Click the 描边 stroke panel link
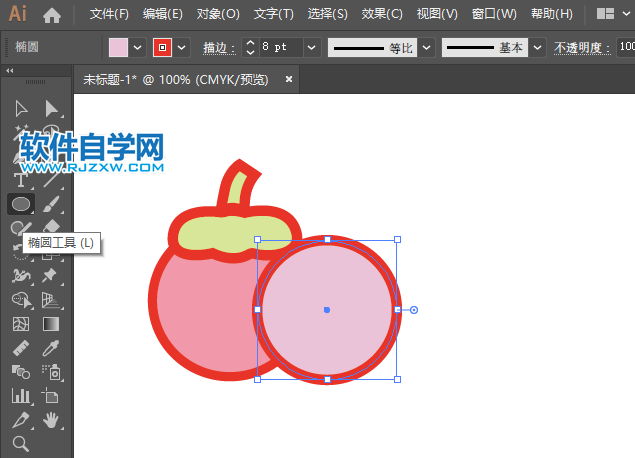 (219, 48)
